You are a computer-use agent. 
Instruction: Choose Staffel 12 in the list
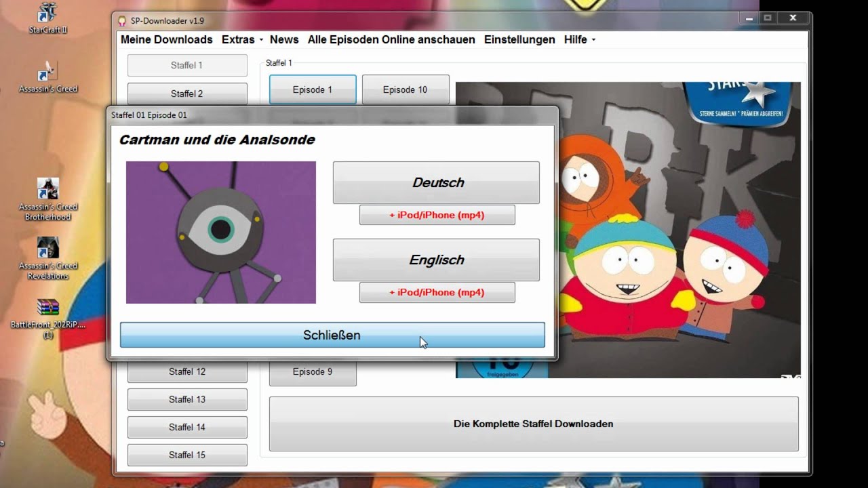[187, 371]
